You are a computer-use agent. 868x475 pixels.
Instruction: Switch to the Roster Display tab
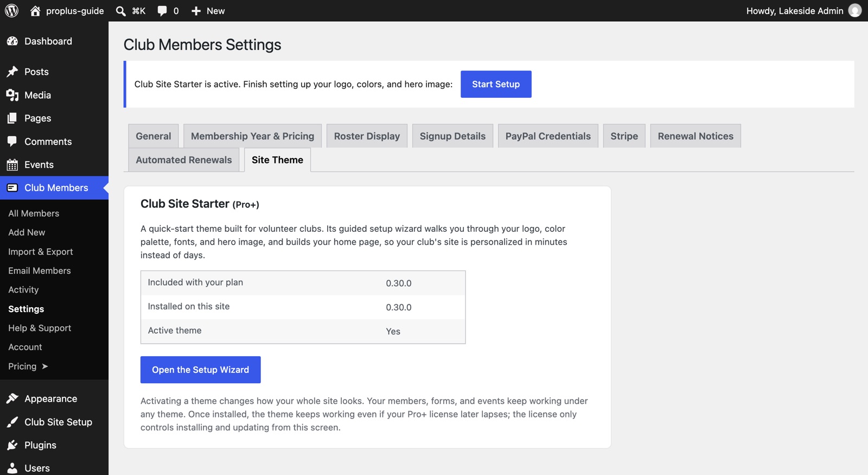pos(367,136)
